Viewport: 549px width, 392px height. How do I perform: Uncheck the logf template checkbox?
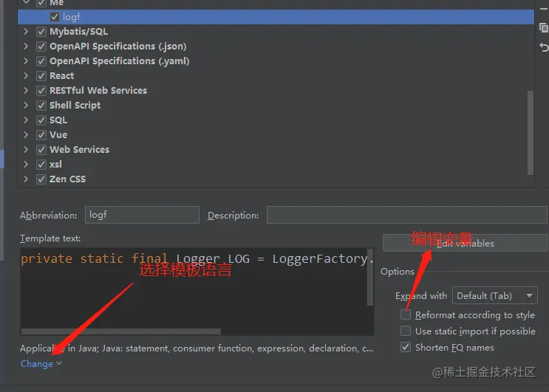pos(55,17)
